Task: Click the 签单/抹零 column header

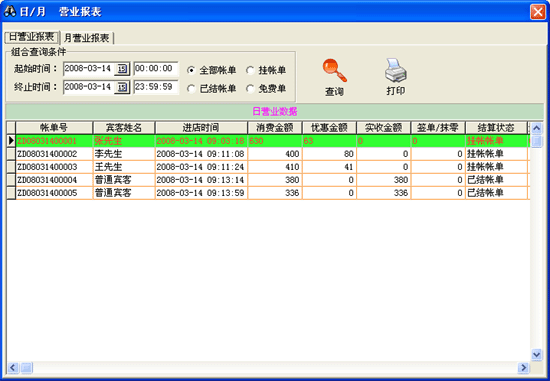Action: point(438,128)
